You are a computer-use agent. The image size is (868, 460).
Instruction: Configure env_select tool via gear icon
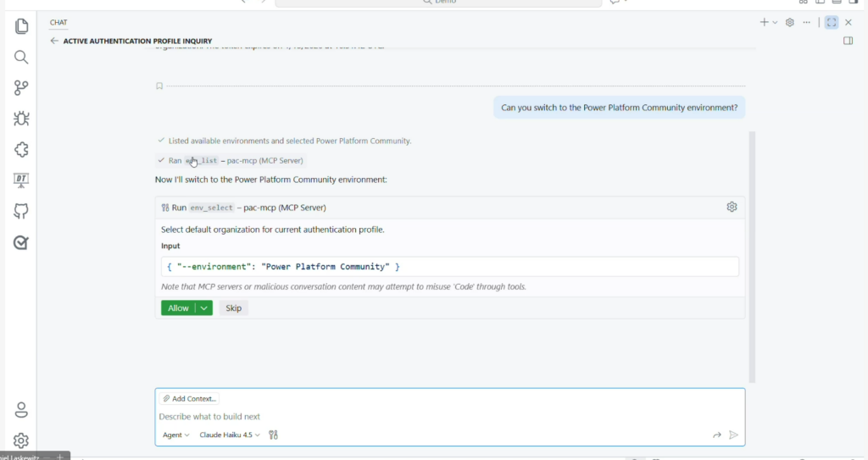(x=732, y=207)
